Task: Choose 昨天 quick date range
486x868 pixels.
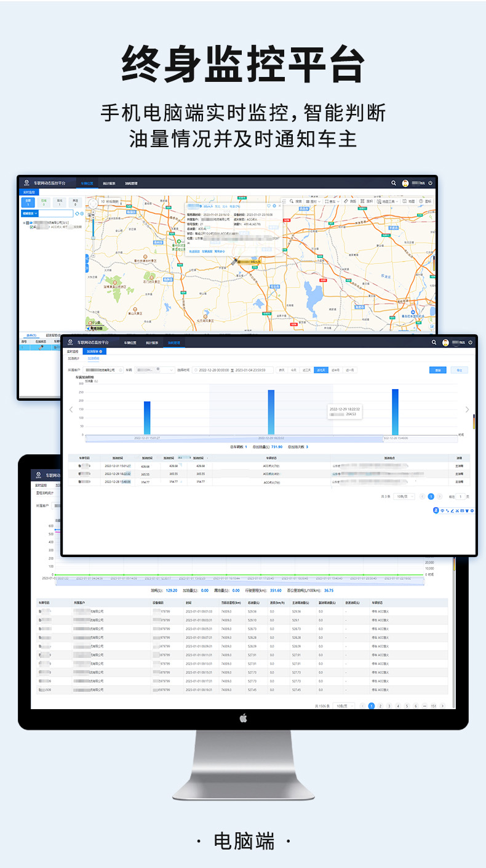Action: click(282, 370)
